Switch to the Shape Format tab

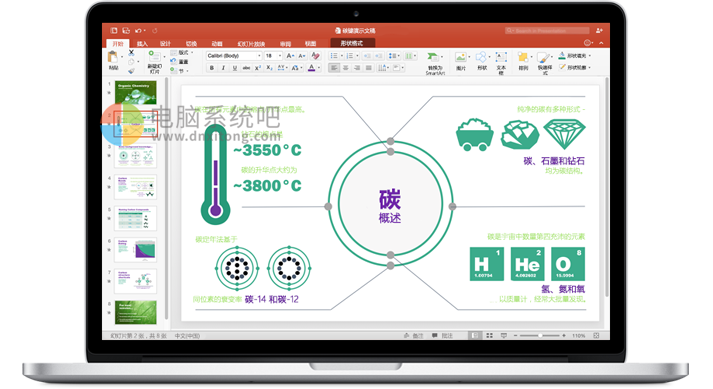click(352, 43)
